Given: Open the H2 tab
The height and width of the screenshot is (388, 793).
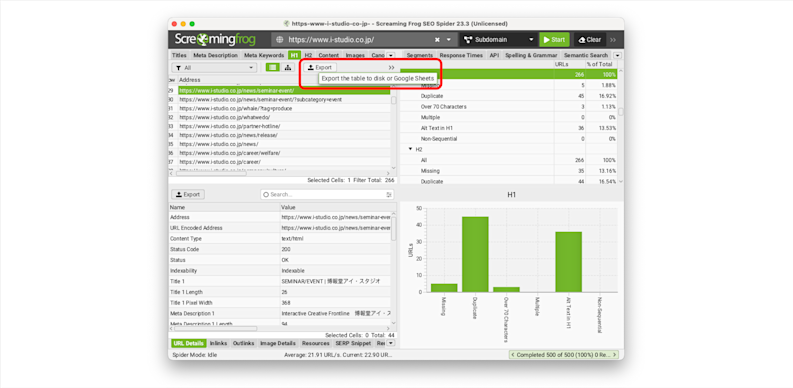Looking at the screenshot, I should point(308,55).
